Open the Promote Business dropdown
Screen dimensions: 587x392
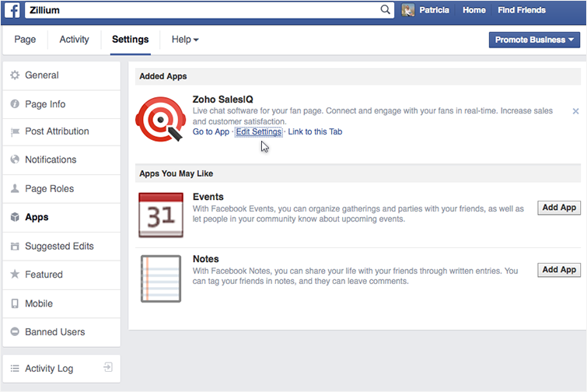[x=534, y=40]
